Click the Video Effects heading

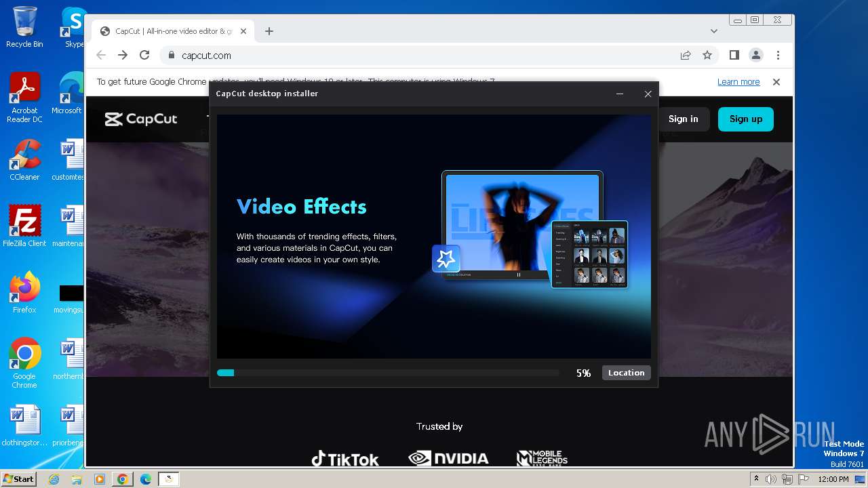point(302,207)
